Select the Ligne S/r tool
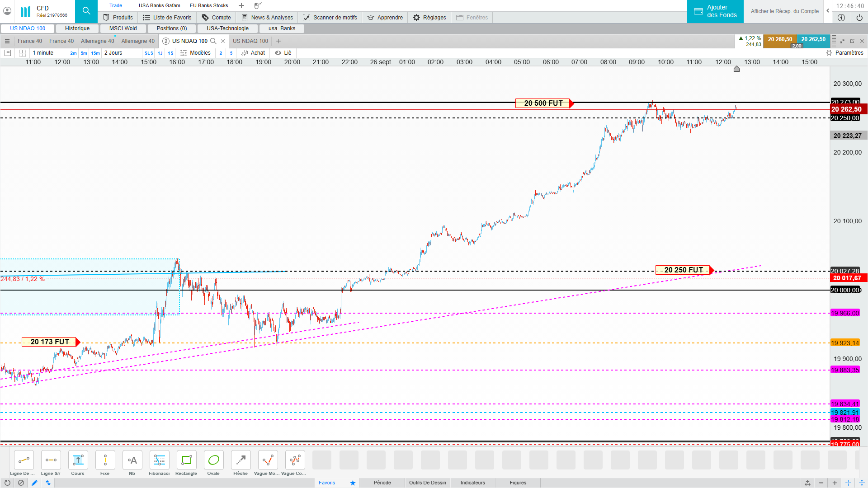868x488 pixels. click(51, 460)
